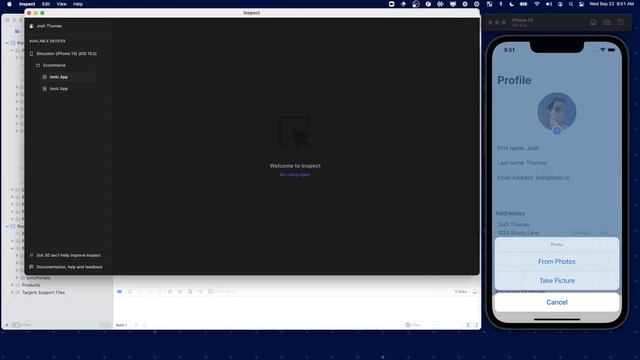
Task: Click the Simulator screenshot camera icon
Action: (607, 22)
